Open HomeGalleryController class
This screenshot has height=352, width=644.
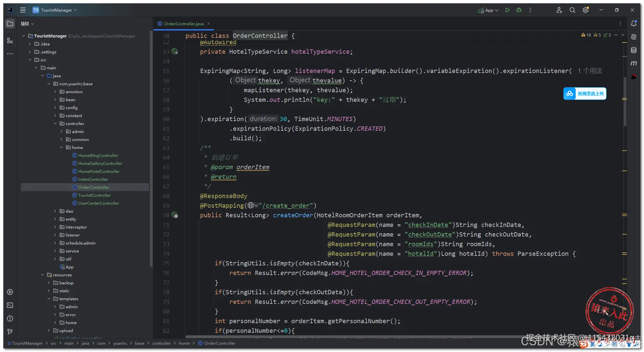pyautogui.click(x=100, y=163)
